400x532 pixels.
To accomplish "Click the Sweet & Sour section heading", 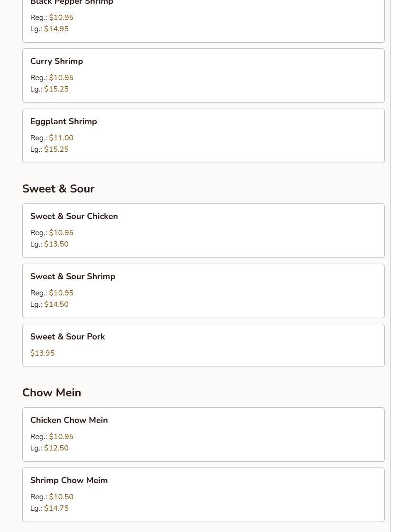I will click(x=58, y=189).
